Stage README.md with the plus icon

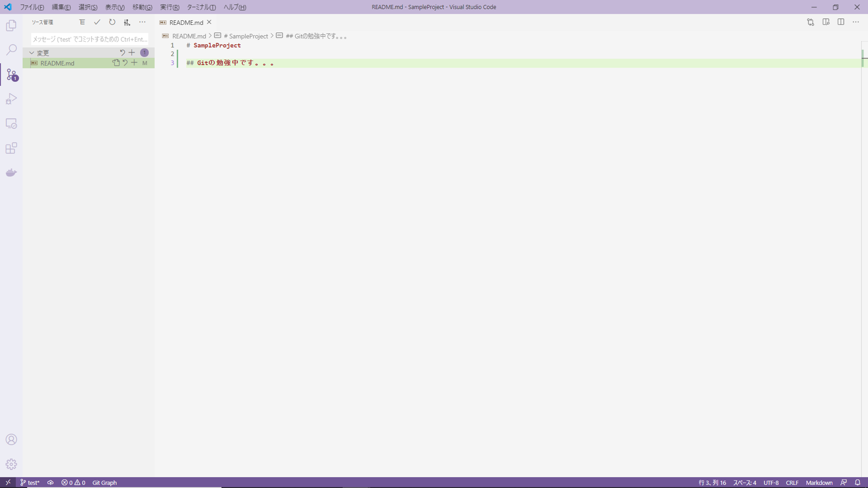(134, 63)
